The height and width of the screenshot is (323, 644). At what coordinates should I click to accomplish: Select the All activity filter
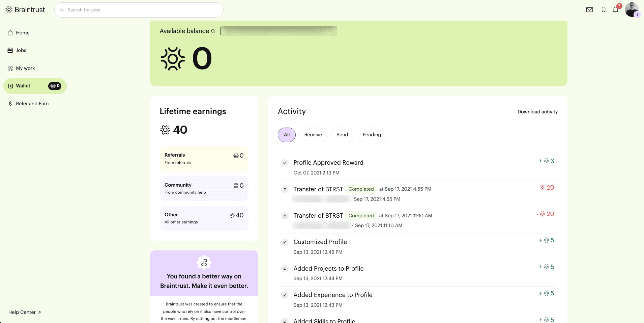point(287,135)
